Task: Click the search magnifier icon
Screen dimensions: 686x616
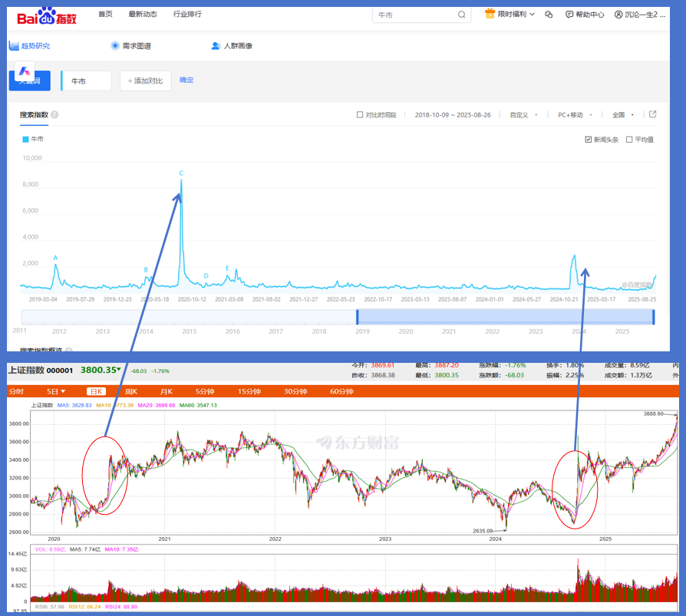Action: tap(462, 15)
